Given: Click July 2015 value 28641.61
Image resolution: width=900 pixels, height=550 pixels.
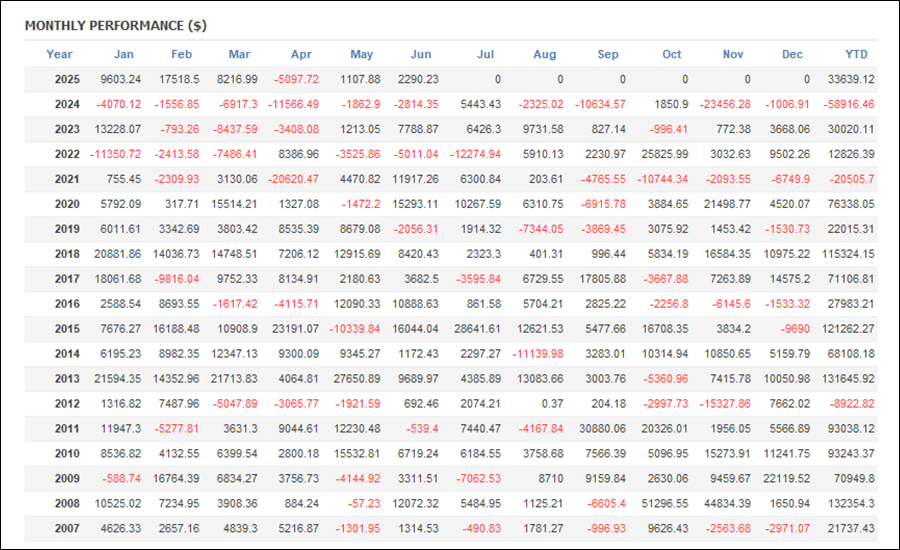Looking at the screenshot, I should tap(477, 329).
